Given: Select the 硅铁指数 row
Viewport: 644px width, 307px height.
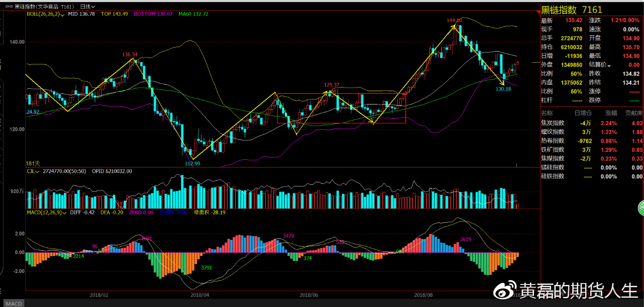Looking at the screenshot, I should 592,176.
